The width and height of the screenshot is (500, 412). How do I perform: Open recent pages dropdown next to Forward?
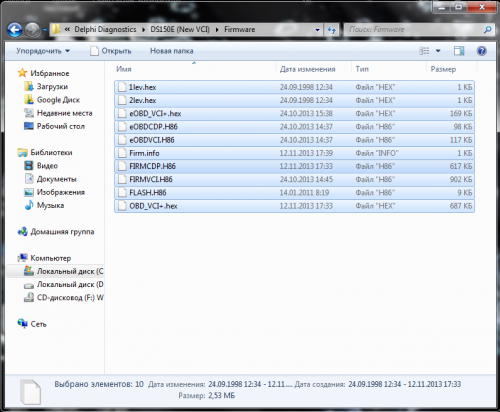click(45, 30)
